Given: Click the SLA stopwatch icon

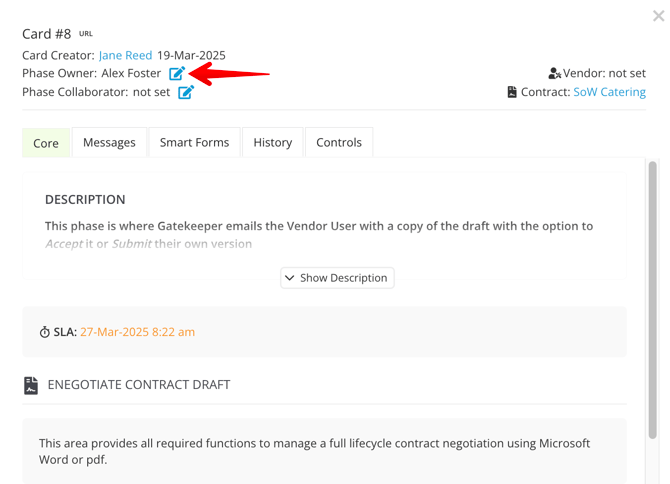Looking at the screenshot, I should [44, 332].
